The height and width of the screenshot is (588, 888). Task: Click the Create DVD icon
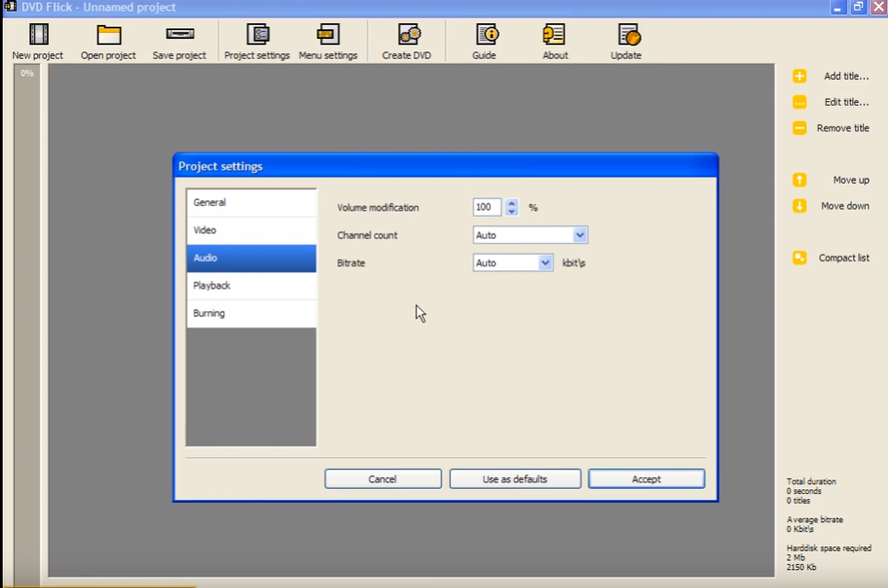[x=408, y=36]
